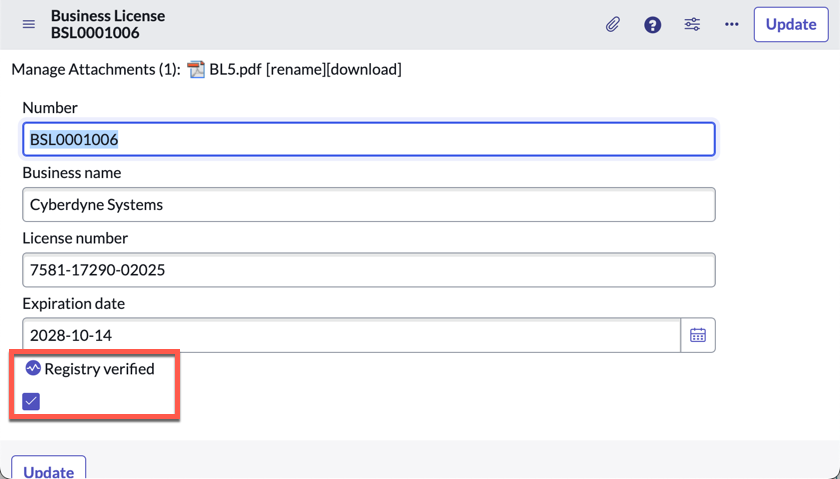Click the Number input field
This screenshot has height=479, width=840.
368,139
